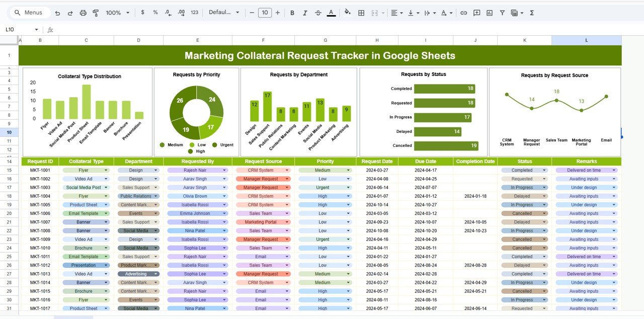Image resolution: width=644 pixels, height=319 pixels.
Task: Open the fill color picker
Action: tap(347, 13)
